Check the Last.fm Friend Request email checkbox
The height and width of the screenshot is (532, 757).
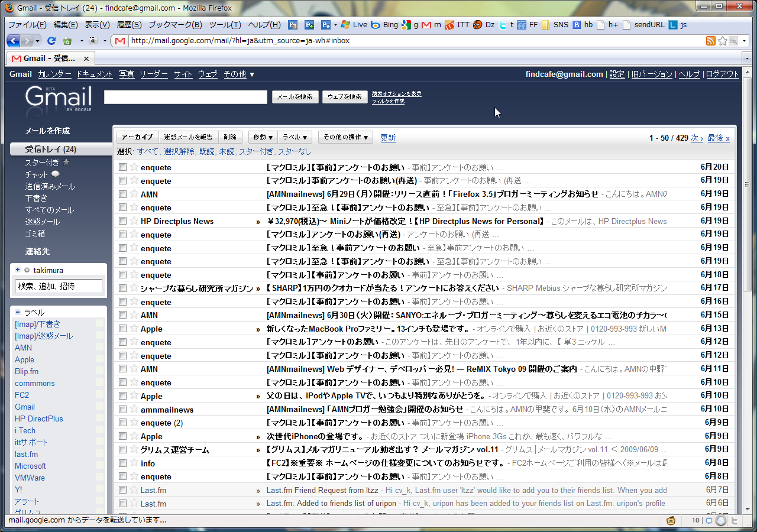click(123, 490)
